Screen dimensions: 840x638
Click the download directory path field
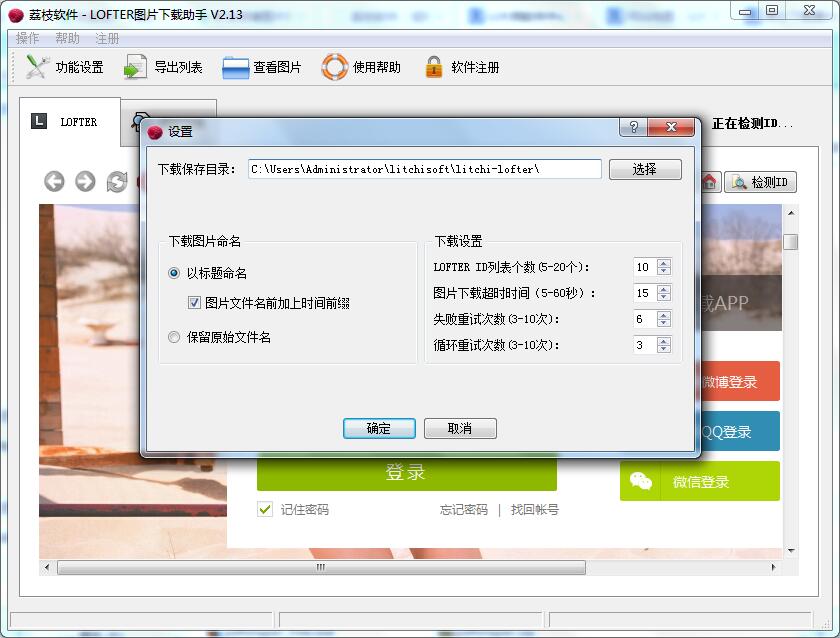(x=424, y=169)
